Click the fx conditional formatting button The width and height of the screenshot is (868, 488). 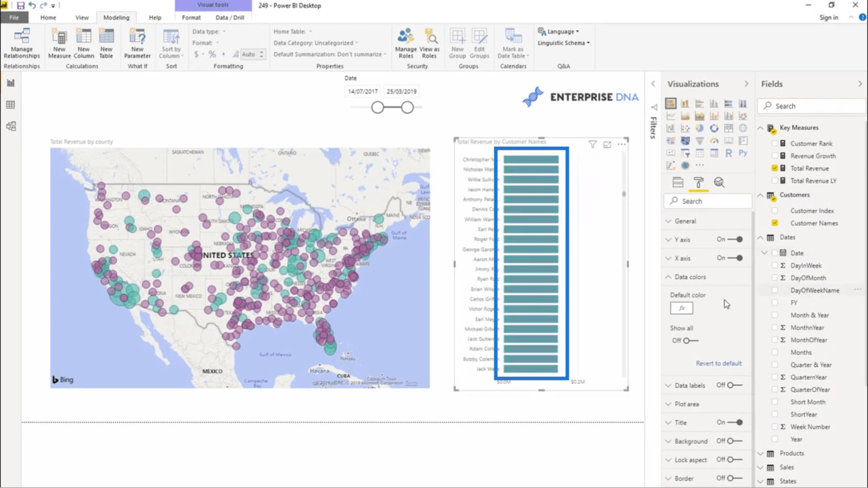pos(681,308)
